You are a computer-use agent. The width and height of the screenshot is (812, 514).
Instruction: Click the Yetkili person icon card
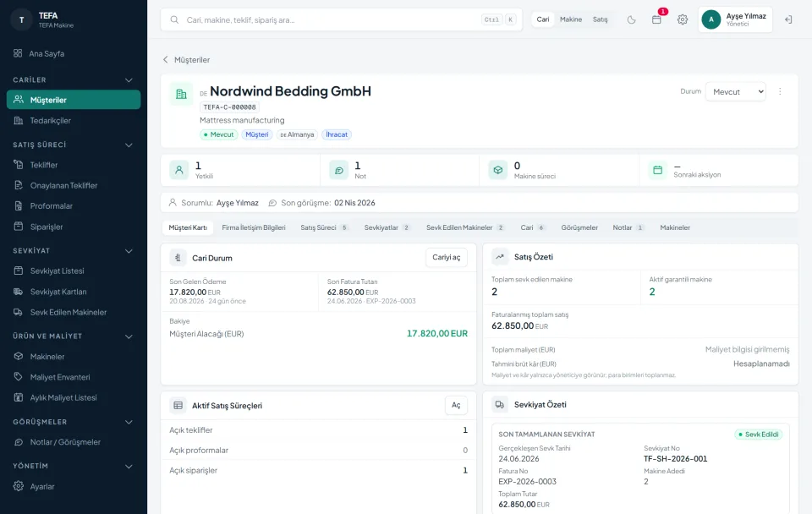179,170
